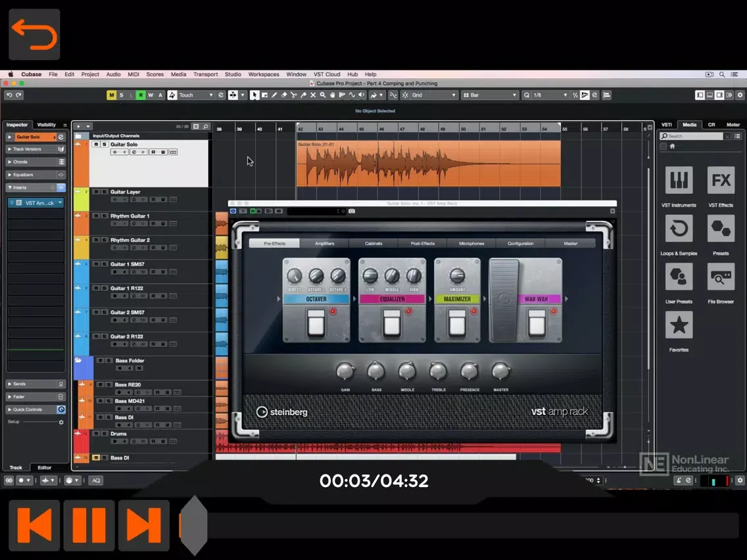Open the VST Effects tile

point(720,180)
